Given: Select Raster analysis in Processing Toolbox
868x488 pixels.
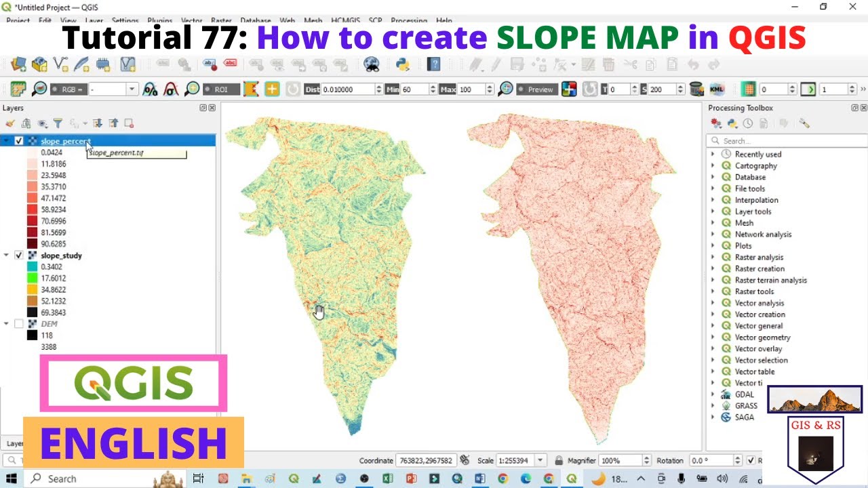Looking at the screenshot, I should pos(759,258).
